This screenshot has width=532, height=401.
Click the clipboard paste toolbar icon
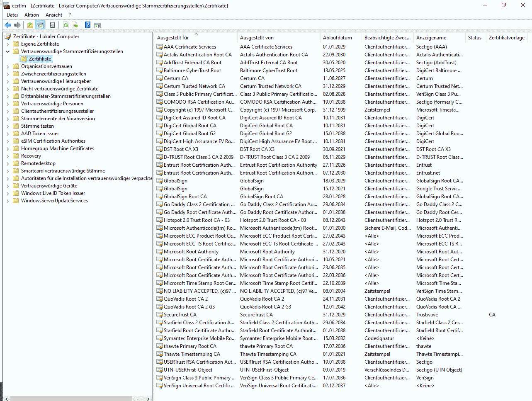pyautogui.click(x=53, y=25)
